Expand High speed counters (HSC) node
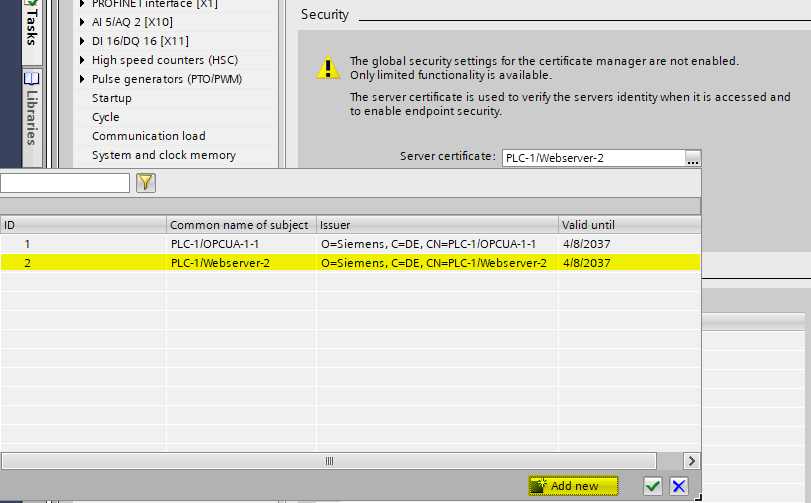This screenshot has width=811, height=503. (82, 60)
